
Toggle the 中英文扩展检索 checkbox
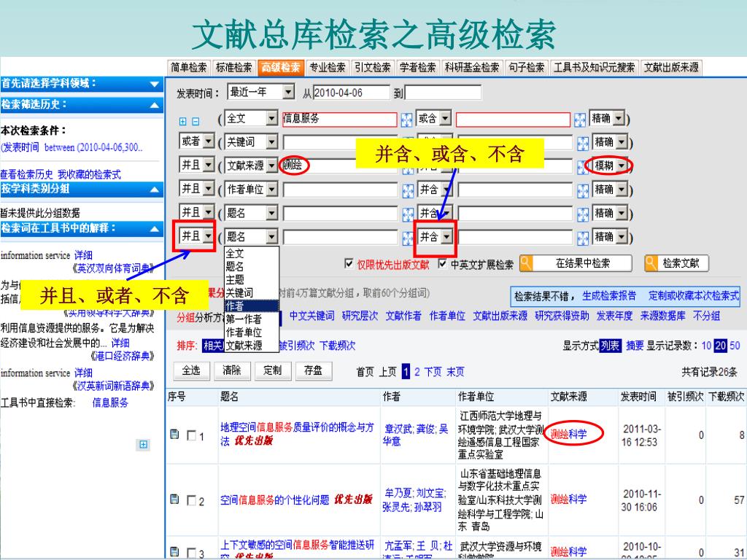(x=444, y=264)
